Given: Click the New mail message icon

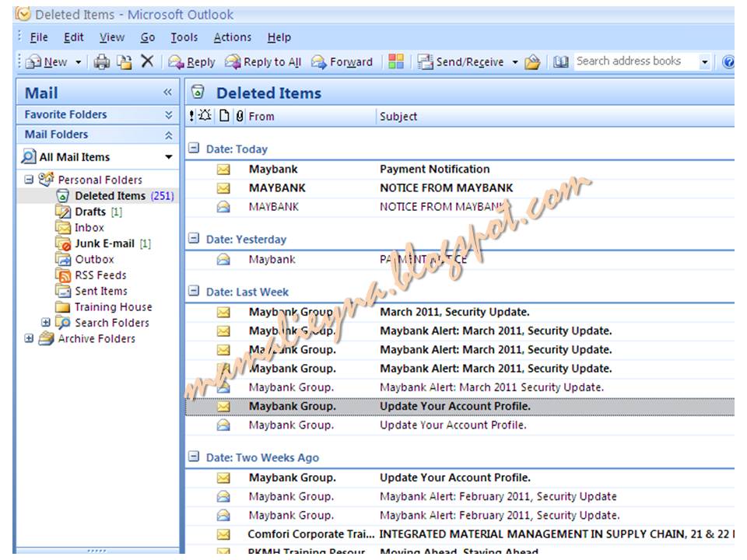Looking at the screenshot, I should tap(33, 62).
